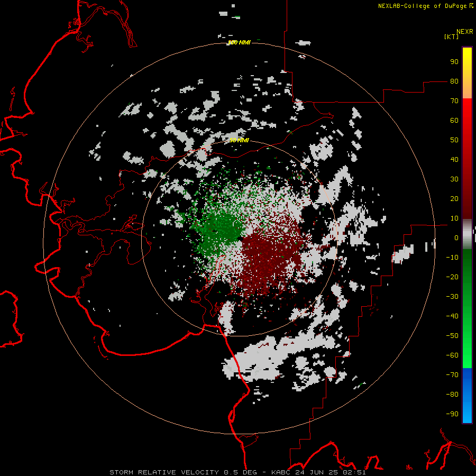Click the 70 value on velocity scale

454,101
